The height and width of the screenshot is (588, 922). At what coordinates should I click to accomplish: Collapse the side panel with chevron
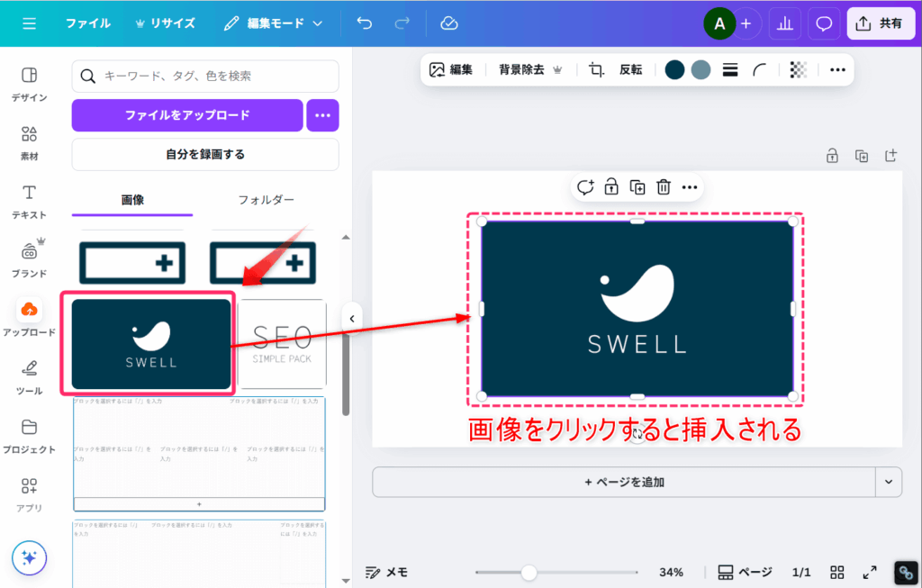tap(352, 319)
